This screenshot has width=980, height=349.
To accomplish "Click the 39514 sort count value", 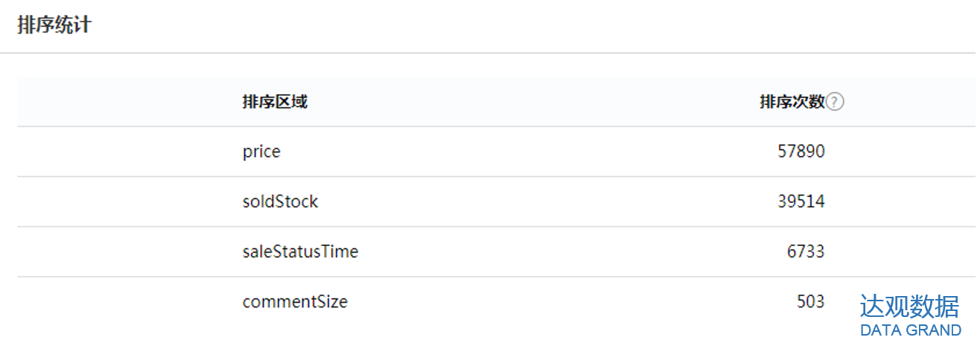I will point(801,202).
